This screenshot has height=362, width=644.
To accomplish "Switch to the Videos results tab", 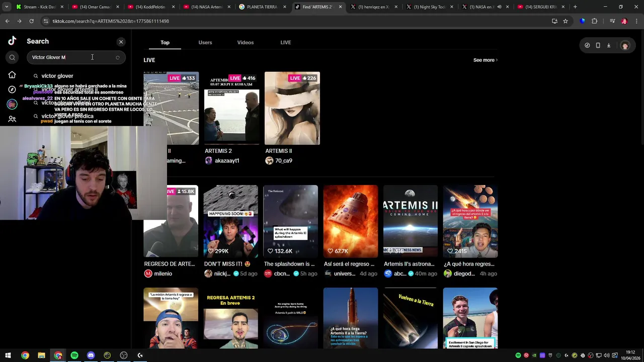I will [x=246, y=43].
